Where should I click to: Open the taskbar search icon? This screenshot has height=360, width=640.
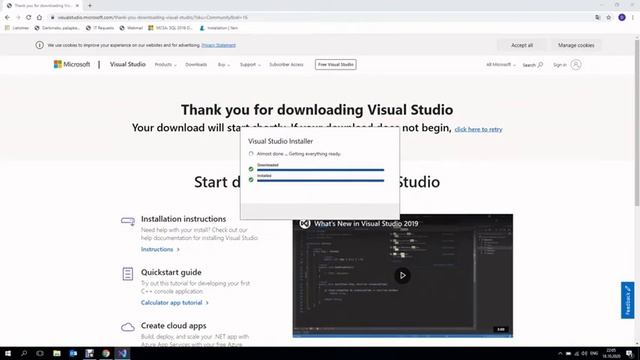[24, 353]
